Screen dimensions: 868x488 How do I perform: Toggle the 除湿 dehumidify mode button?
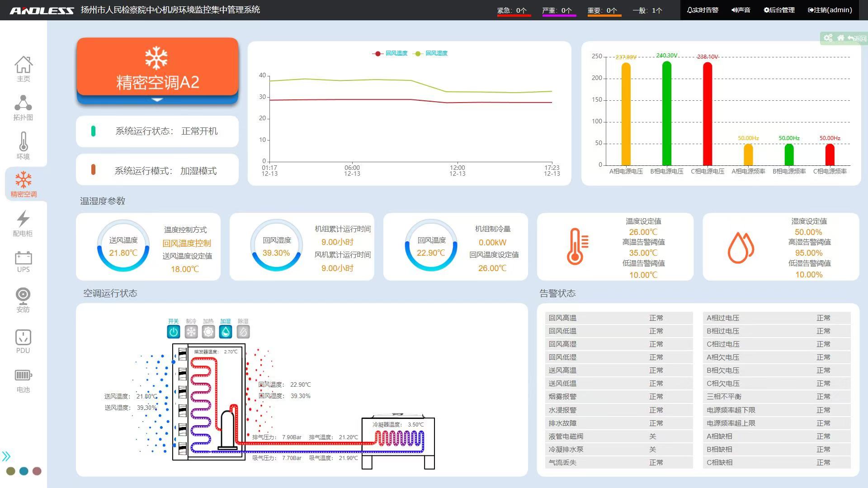tap(243, 332)
